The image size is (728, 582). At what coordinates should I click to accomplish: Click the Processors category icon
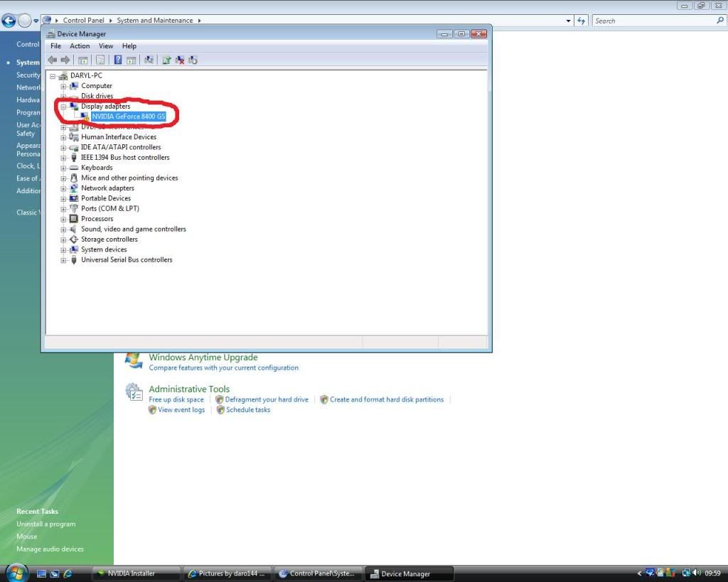73,219
